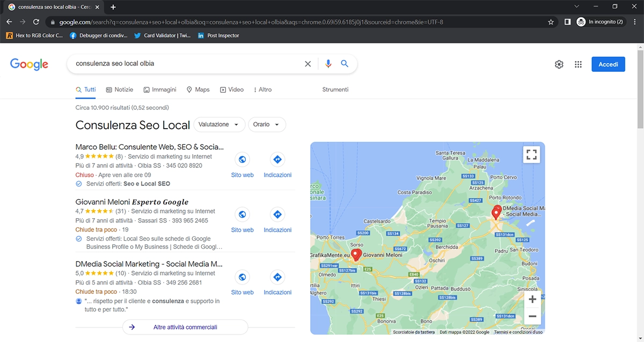Go back using browser back arrow
Image resolution: width=644 pixels, height=342 pixels.
[9, 22]
